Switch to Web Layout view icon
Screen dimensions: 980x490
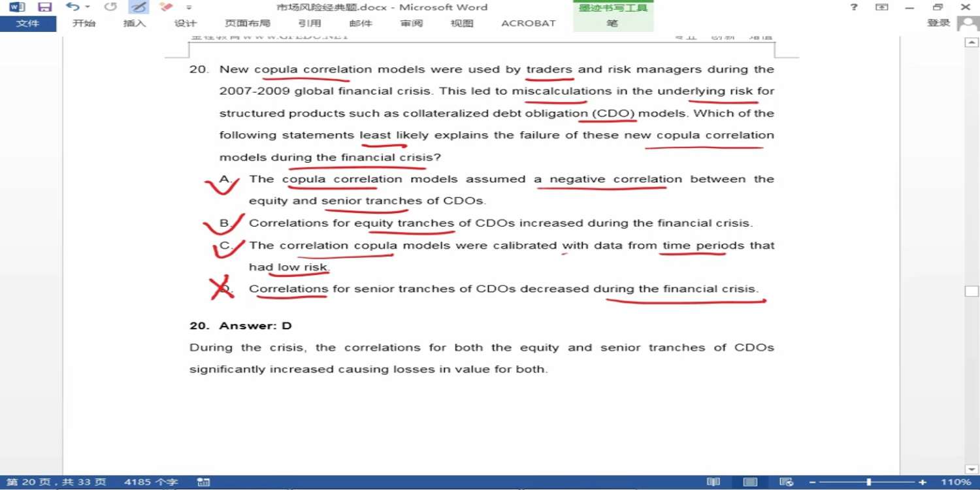pos(787,482)
